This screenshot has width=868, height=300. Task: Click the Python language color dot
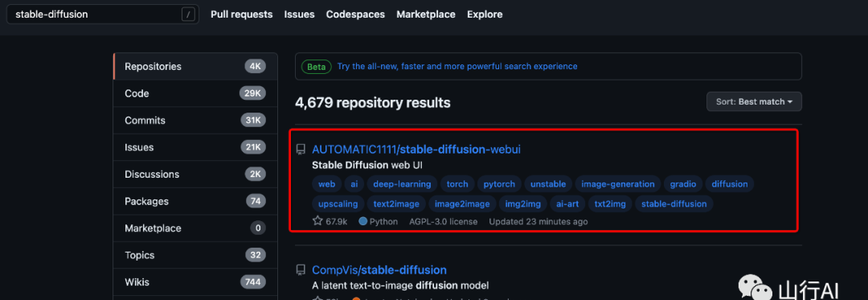click(363, 221)
